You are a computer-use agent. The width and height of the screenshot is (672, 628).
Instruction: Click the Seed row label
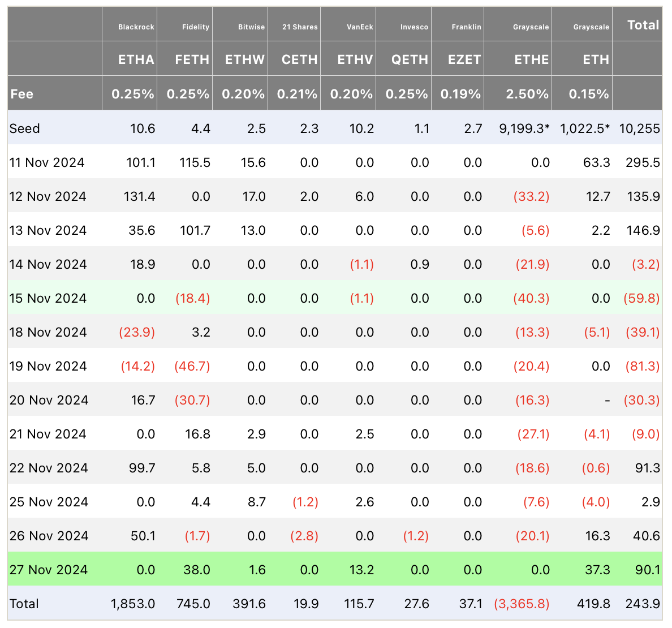coord(24,128)
